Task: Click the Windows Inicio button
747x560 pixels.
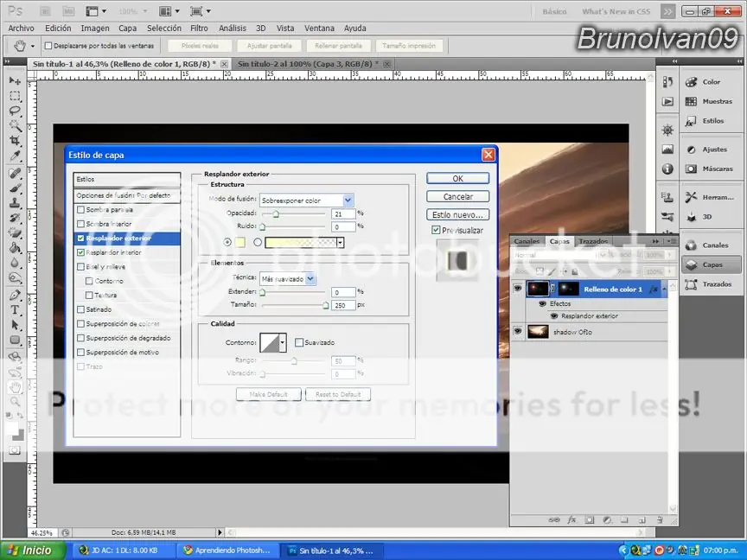Action: (32, 550)
